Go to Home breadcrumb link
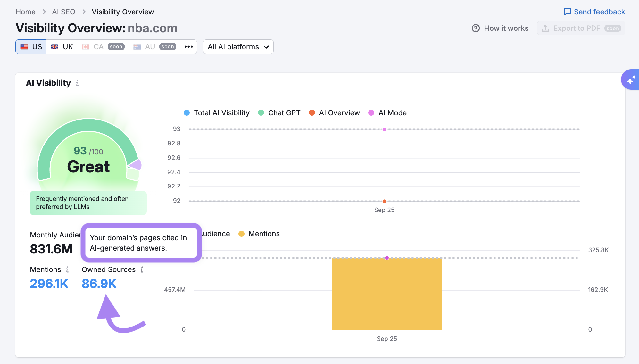 pyautogui.click(x=25, y=12)
